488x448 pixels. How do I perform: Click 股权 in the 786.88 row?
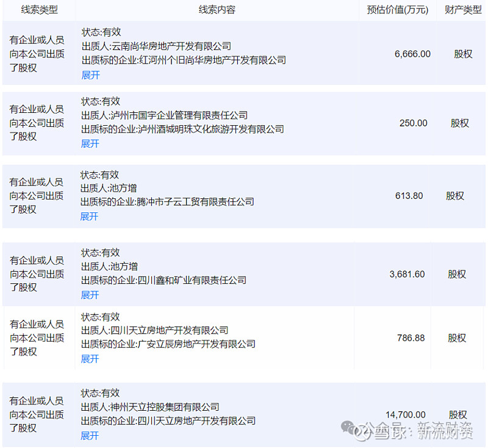(457, 338)
